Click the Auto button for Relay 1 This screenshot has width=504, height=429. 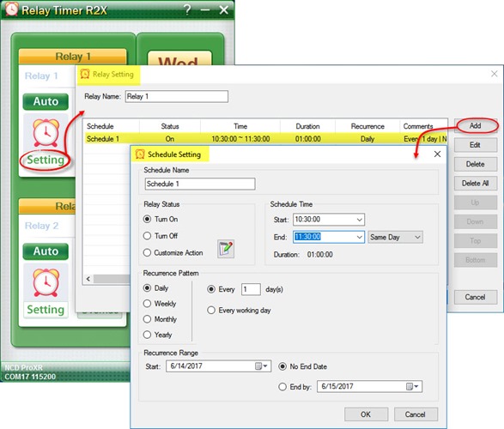(46, 101)
